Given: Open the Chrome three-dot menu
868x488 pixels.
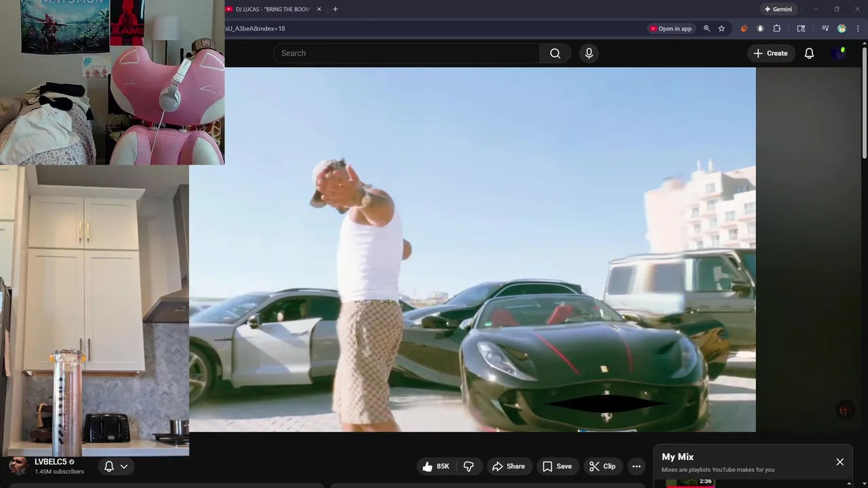Looking at the screenshot, I should click(x=858, y=28).
